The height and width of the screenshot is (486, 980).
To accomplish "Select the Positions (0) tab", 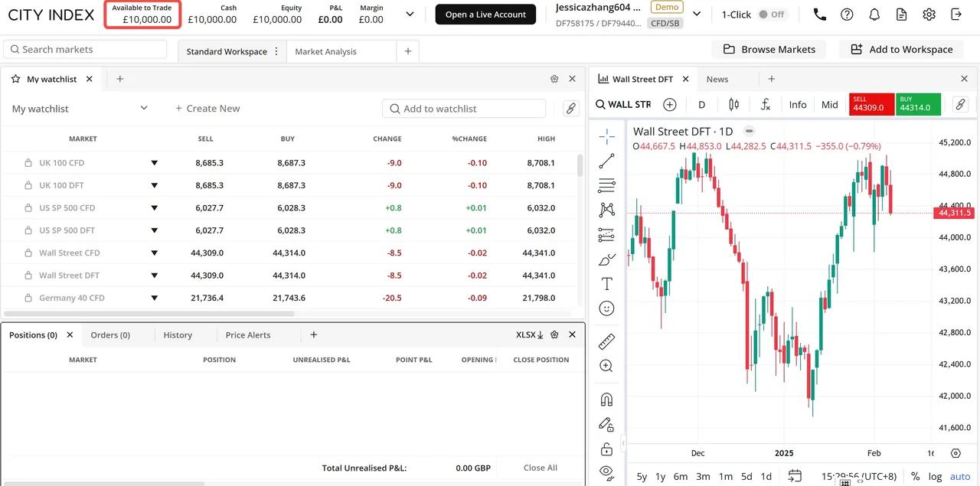I will click(x=33, y=334).
